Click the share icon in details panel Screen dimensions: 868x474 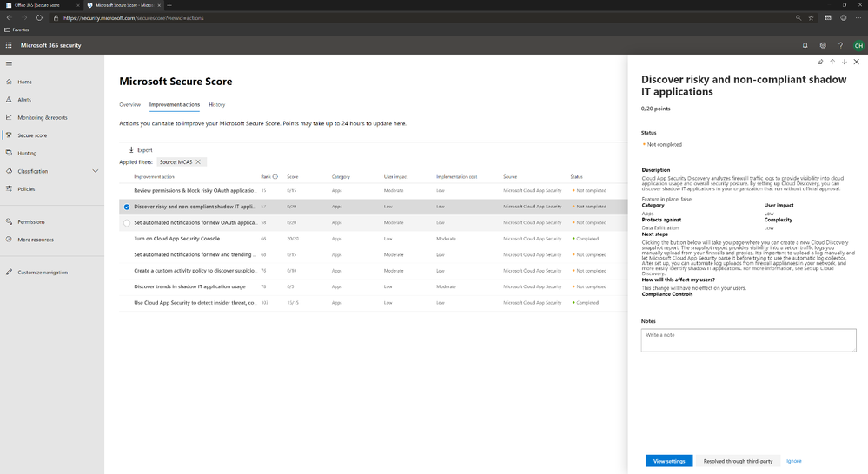point(820,62)
